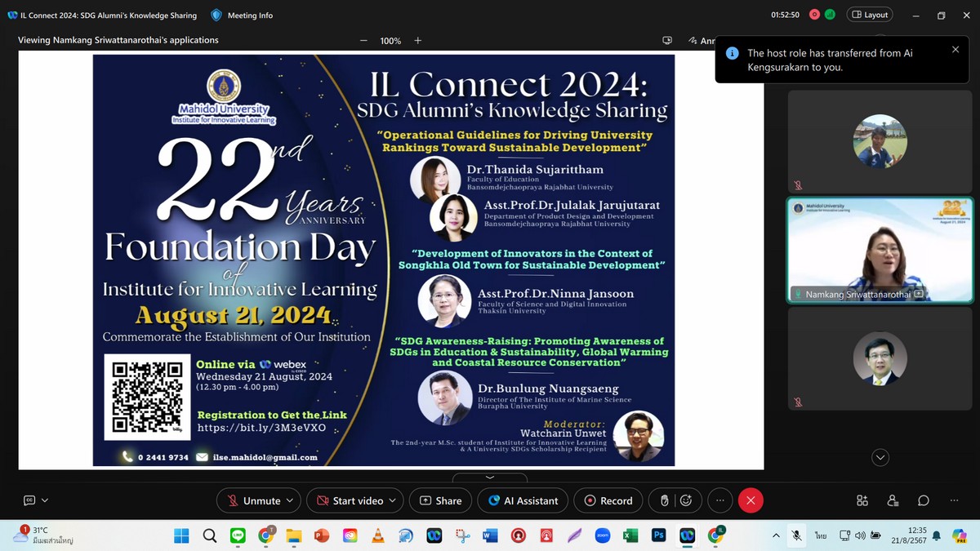The image size is (980, 551).
Task: Open Meeting Info tab
Action: point(242,15)
